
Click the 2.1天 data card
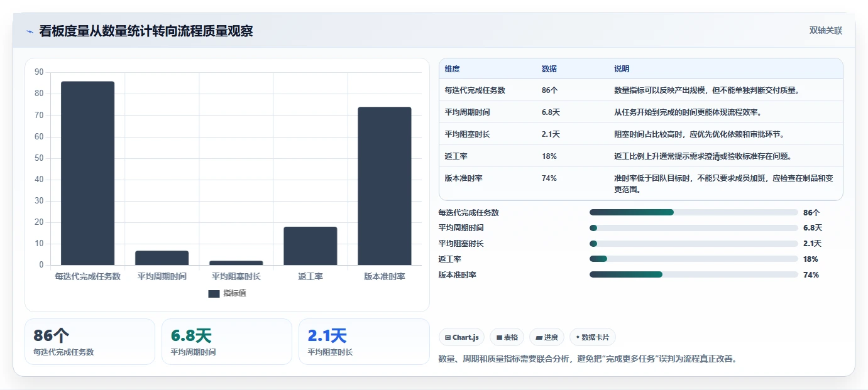tap(364, 342)
